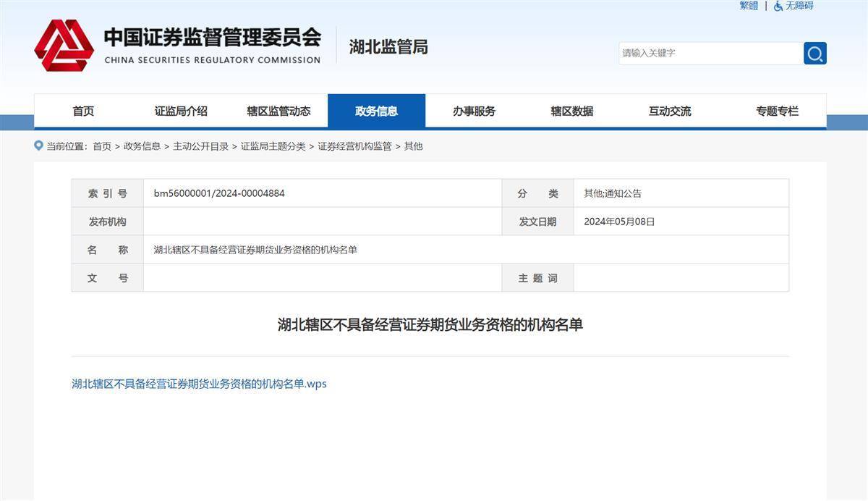Download the 机构名单.wps attachment
Viewport: 868px width, 501px height.
tap(199, 384)
